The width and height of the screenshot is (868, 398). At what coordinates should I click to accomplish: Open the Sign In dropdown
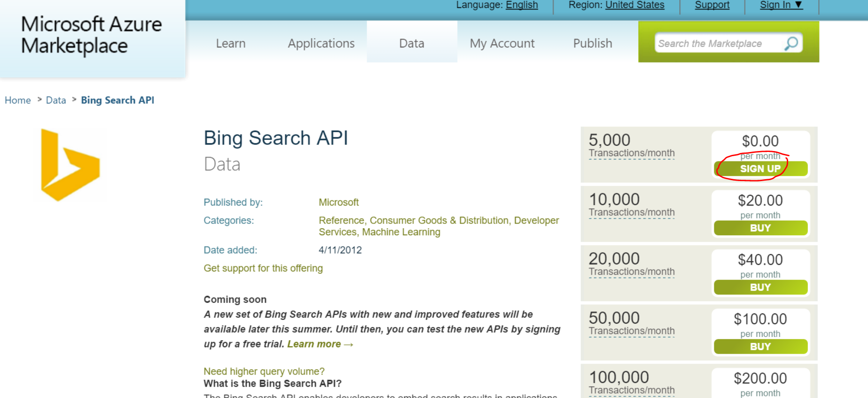(781, 5)
